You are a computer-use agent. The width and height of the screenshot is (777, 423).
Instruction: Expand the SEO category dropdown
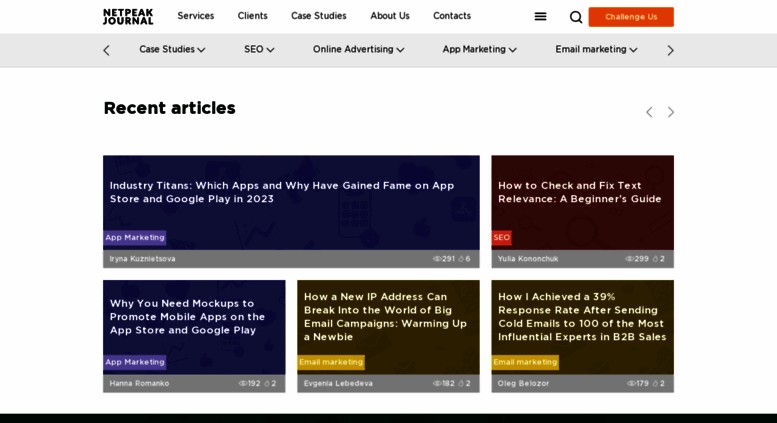[259, 50]
